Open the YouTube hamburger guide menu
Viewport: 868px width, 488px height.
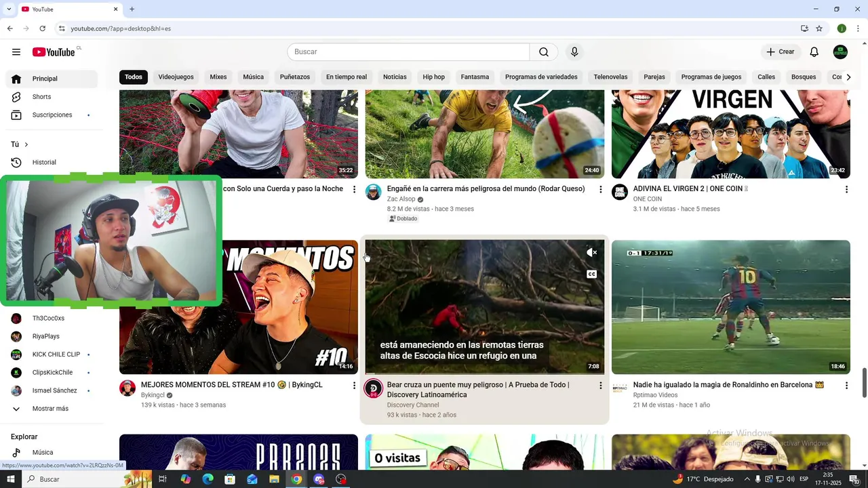click(16, 52)
